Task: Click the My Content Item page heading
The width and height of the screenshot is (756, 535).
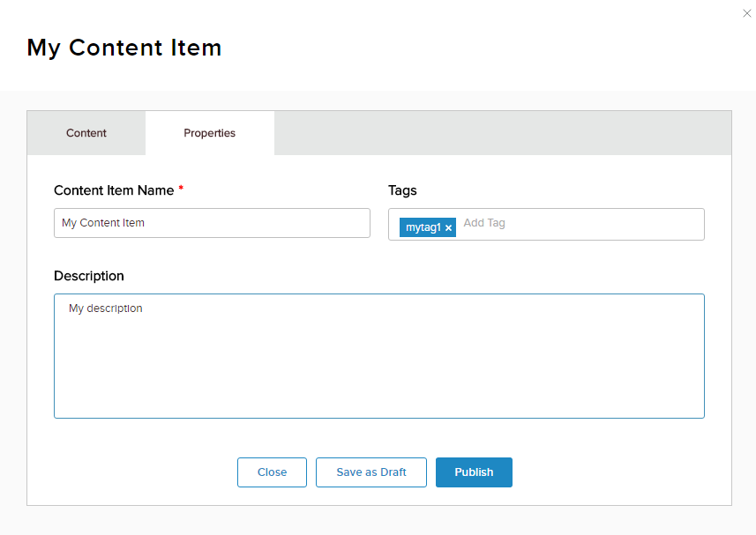Action: 124,48
